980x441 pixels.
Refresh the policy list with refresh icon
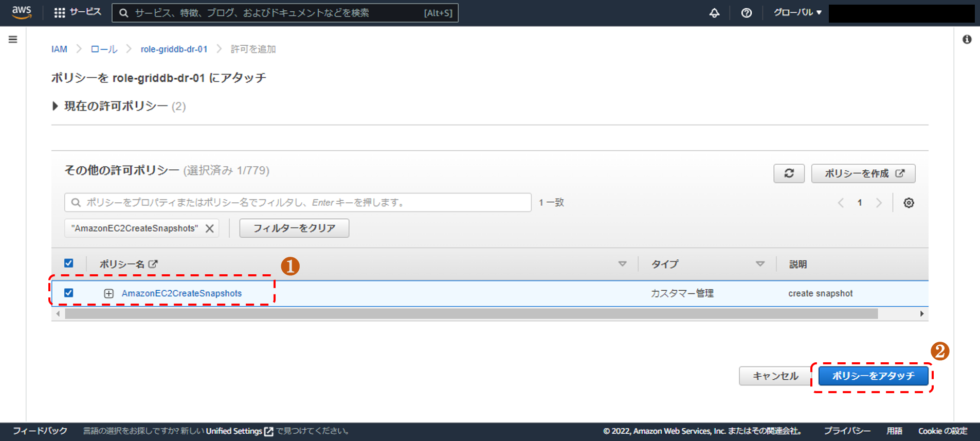pyautogui.click(x=789, y=173)
